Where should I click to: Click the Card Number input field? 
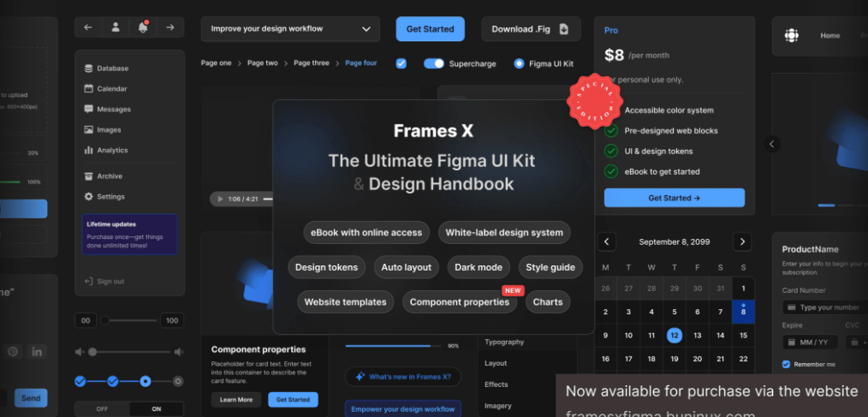[825, 307]
